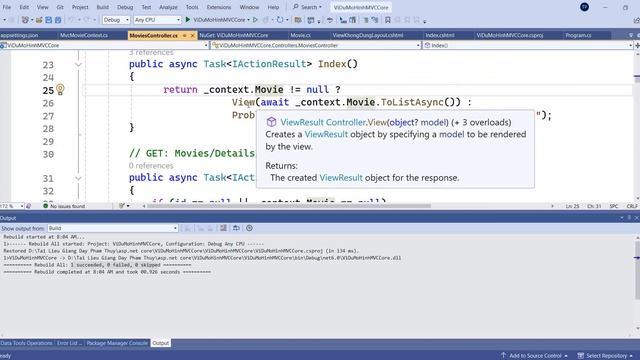Switch to MvcMovieContext.cs tab
The width and height of the screenshot is (640, 360).
pos(84,36)
